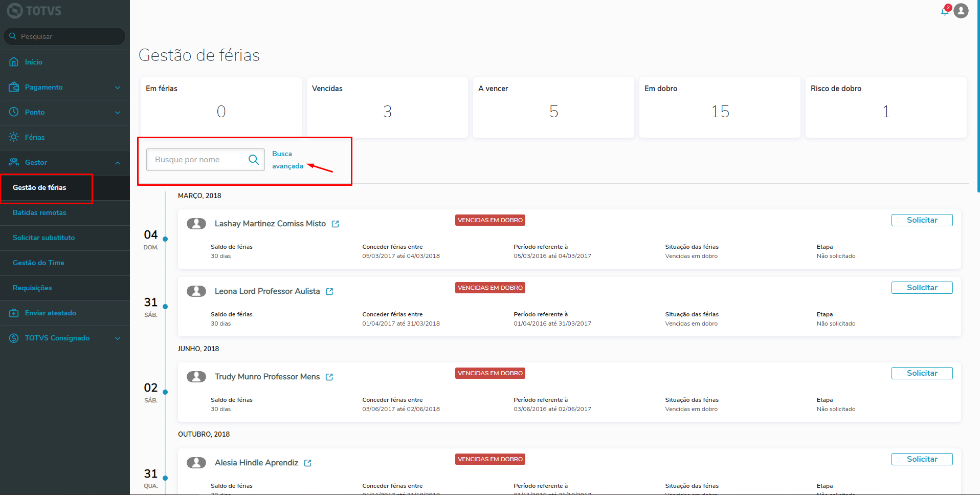
Task: Focus the Pesquisar sidebar search field
Action: [x=64, y=36]
